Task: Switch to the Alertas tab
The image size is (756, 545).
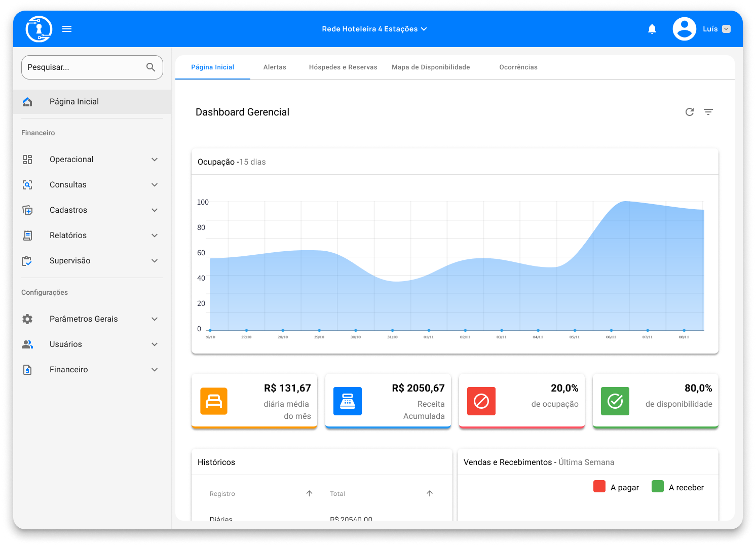Action: (x=275, y=67)
